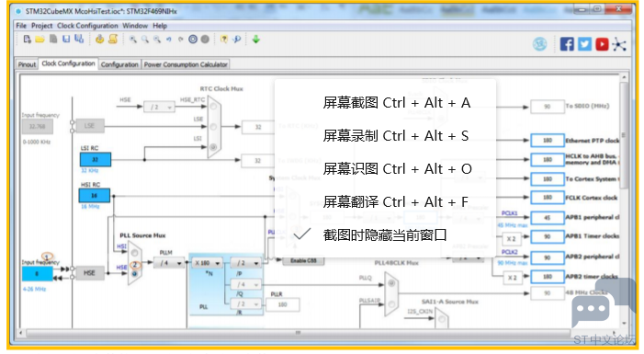Click the middle magnifier best-fit icon
644x354 pixels.
(145, 40)
